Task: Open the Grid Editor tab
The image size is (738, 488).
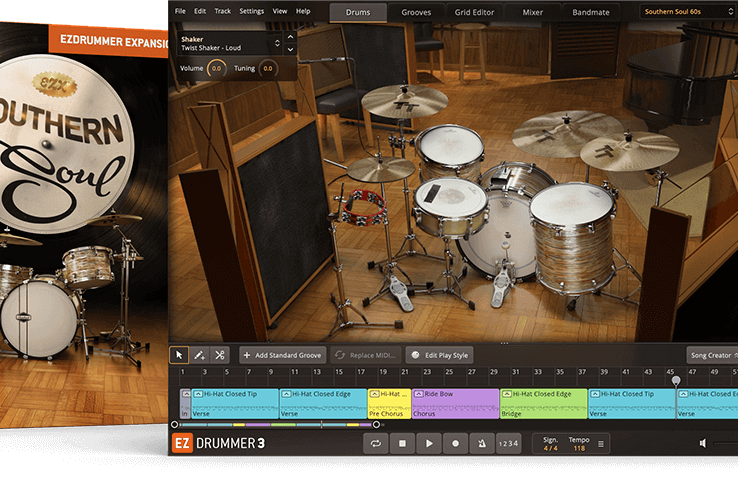Action: point(474,12)
